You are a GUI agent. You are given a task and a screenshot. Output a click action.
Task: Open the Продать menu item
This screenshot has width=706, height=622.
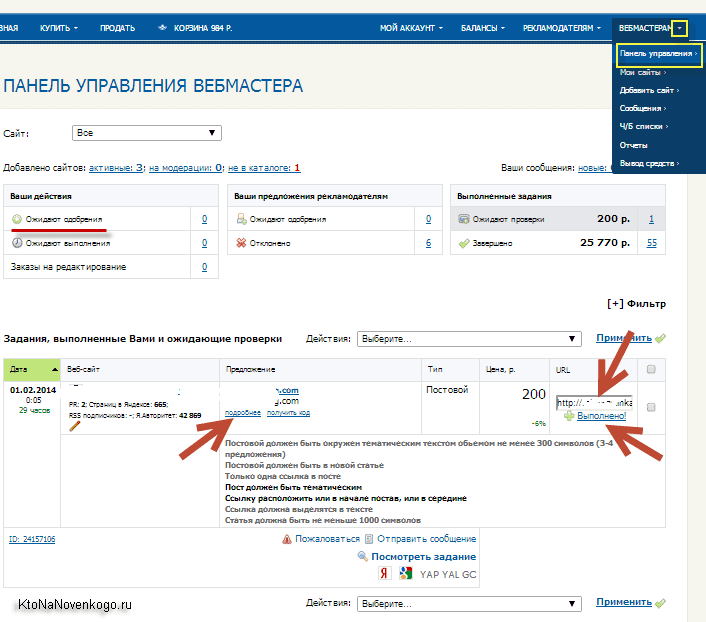(117, 28)
